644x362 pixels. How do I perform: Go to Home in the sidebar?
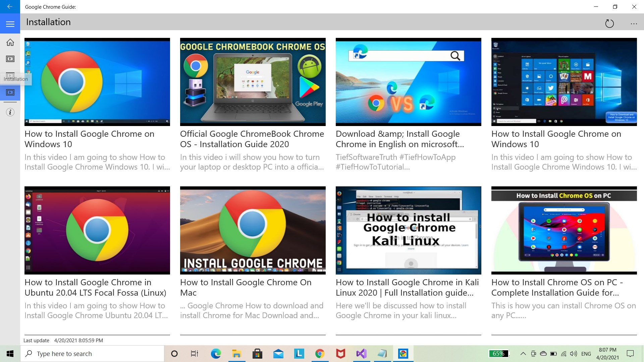coord(10,42)
